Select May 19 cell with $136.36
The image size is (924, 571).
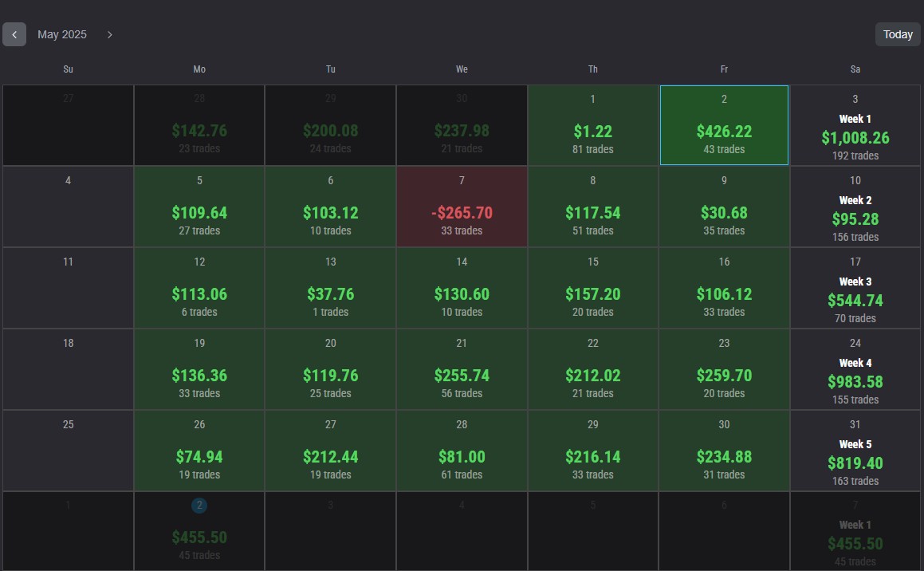[x=199, y=369]
